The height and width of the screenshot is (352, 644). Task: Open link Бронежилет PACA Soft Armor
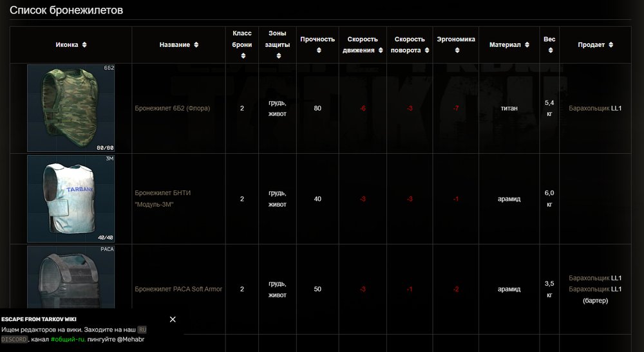coord(178,289)
